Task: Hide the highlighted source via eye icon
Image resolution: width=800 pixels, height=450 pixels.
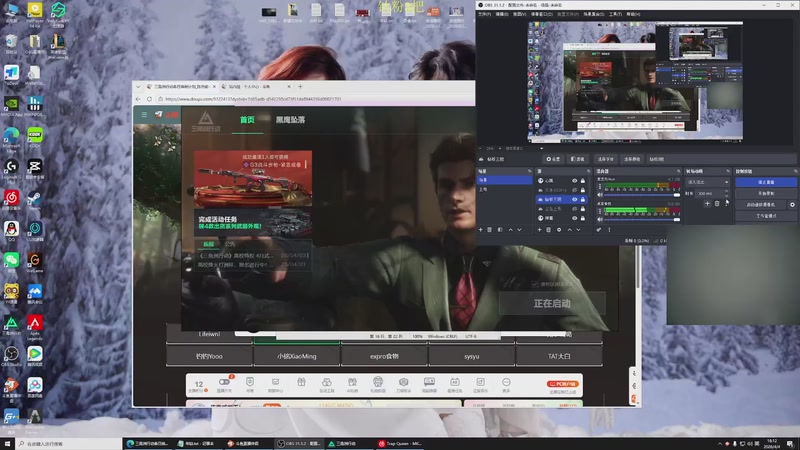Action: point(574,199)
